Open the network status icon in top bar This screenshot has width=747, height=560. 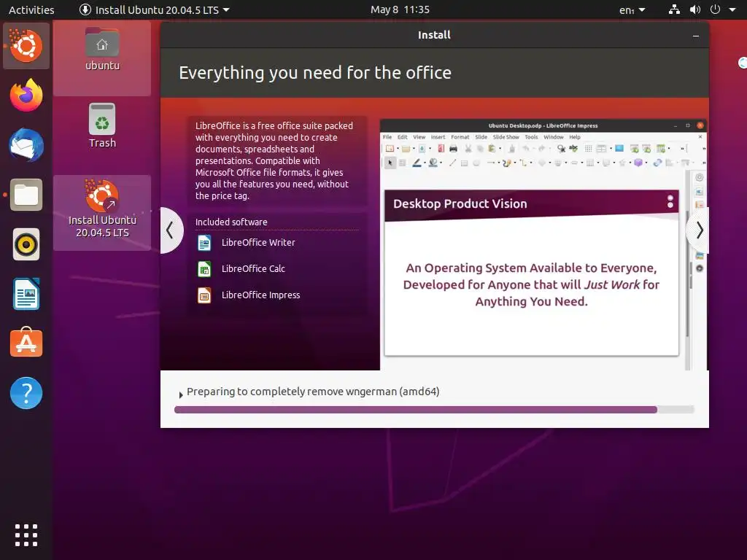(674, 9)
